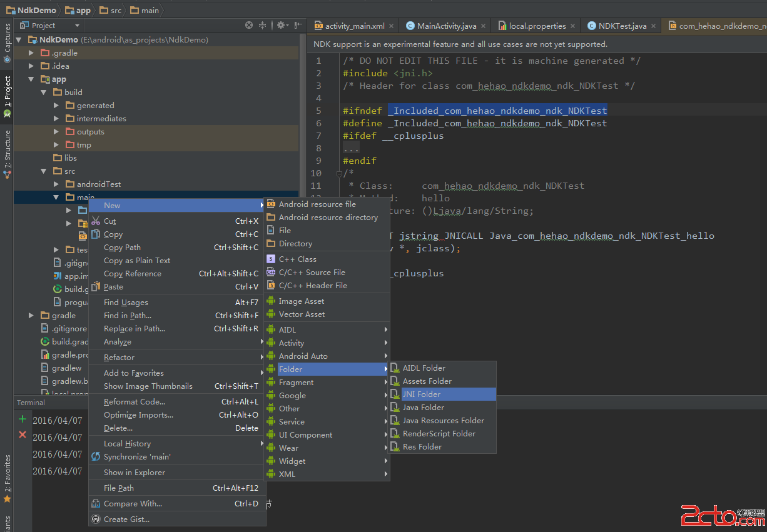Click the Collapse All icon in Project panel
The image size is (767, 532).
coord(263,26)
